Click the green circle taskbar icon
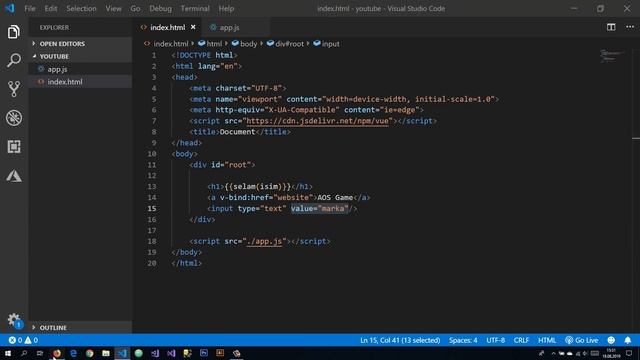640x360 pixels. click(139, 353)
